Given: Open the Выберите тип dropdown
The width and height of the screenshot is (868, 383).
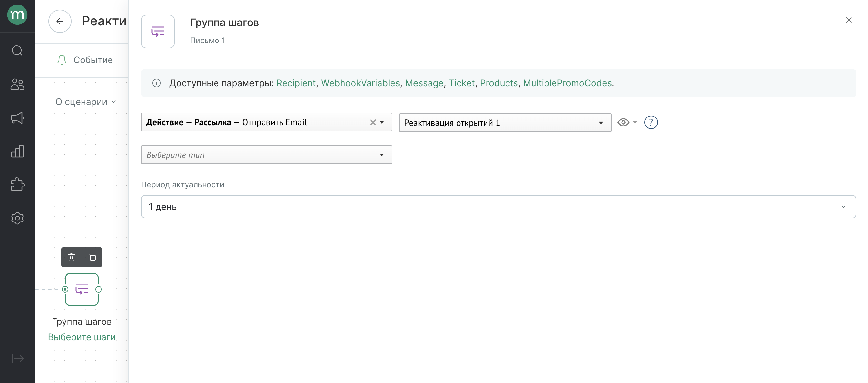Looking at the screenshot, I should click(266, 155).
